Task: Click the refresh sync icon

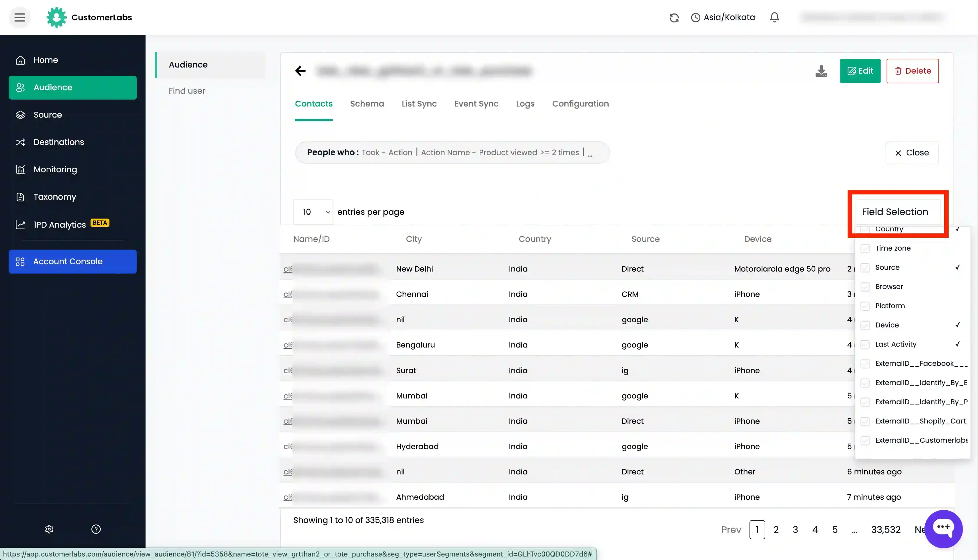Action: tap(674, 18)
